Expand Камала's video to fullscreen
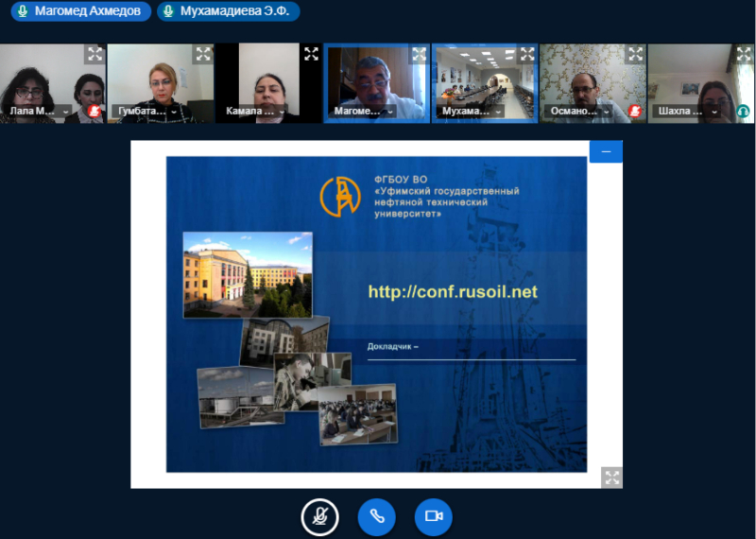 (x=311, y=54)
